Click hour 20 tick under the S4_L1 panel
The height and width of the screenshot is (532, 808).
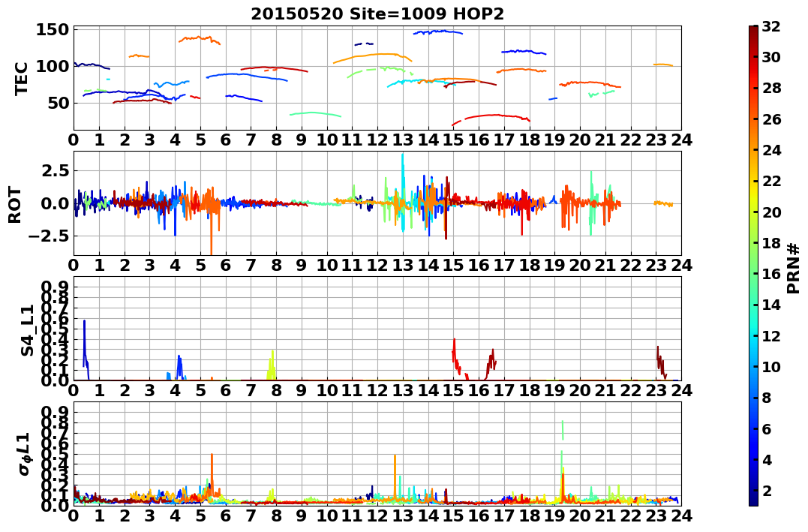pyautogui.click(x=580, y=390)
